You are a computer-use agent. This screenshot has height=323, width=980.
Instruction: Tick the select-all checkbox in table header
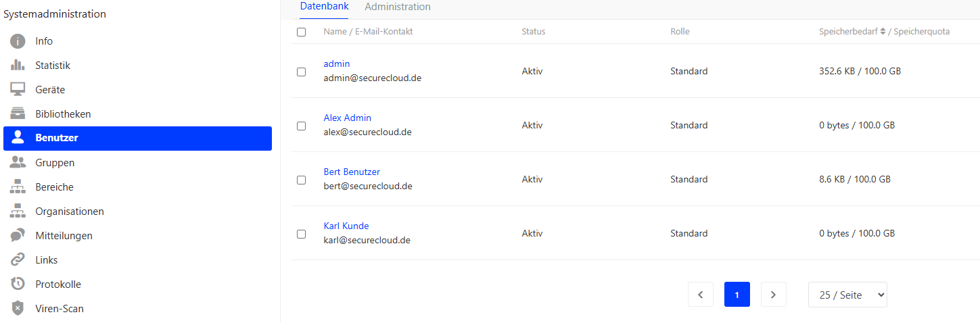[301, 32]
